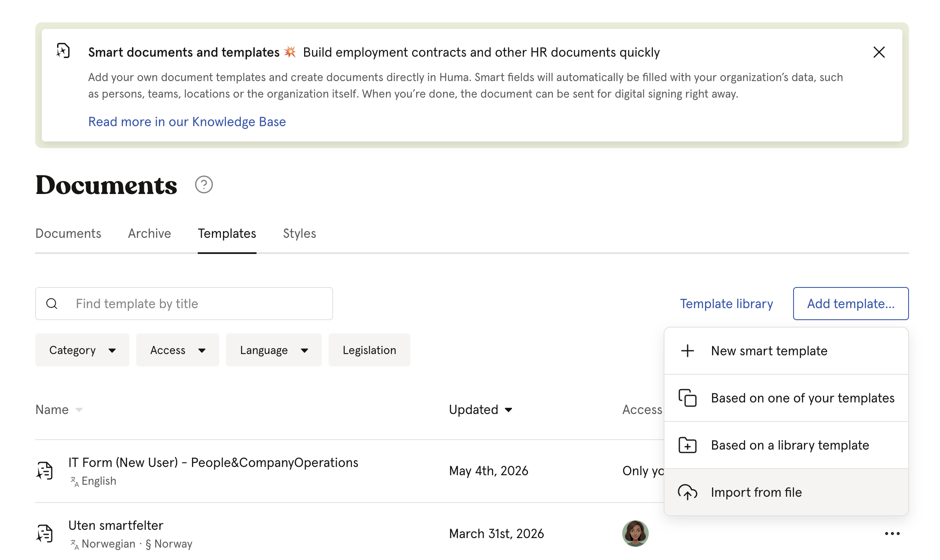Click the document icon of Uten smartfelter row
Screen dimensions: 940x560
coord(45,534)
